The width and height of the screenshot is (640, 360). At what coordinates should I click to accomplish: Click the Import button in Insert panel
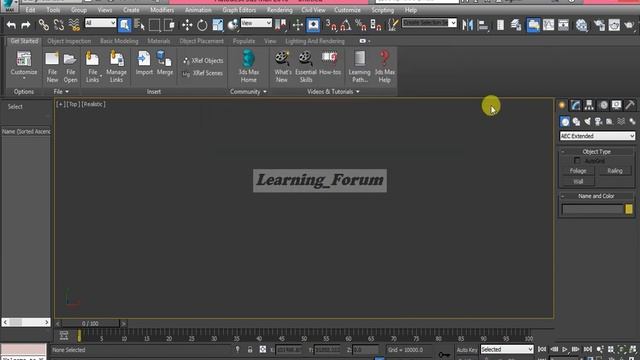click(144, 64)
